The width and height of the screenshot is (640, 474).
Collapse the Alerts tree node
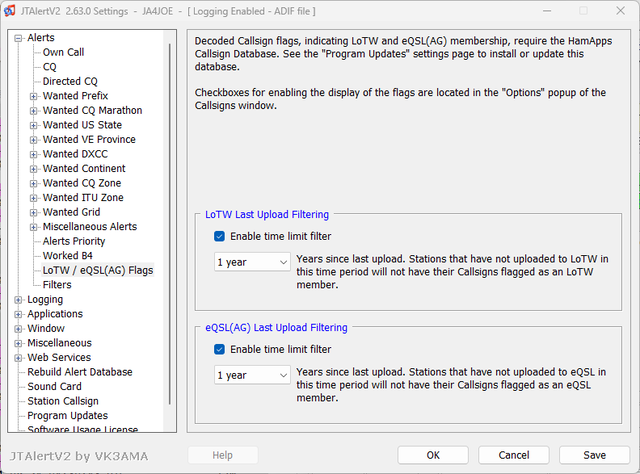(19, 38)
